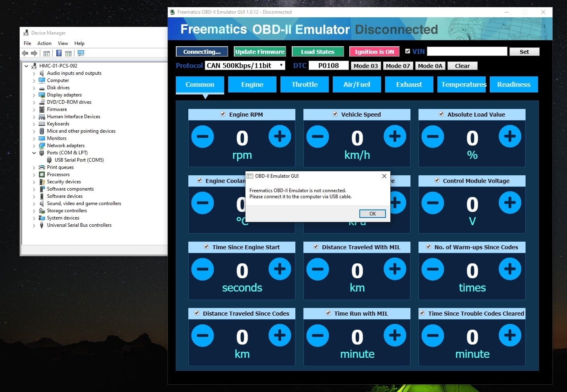Close the OBD-II Emulator GUI dialog
Image resolution: width=567 pixels, height=392 pixels.
pos(384,176)
